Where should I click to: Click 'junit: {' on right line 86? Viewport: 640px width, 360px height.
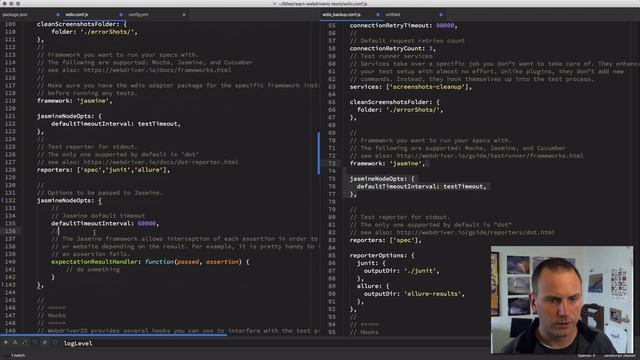click(371, 263)
